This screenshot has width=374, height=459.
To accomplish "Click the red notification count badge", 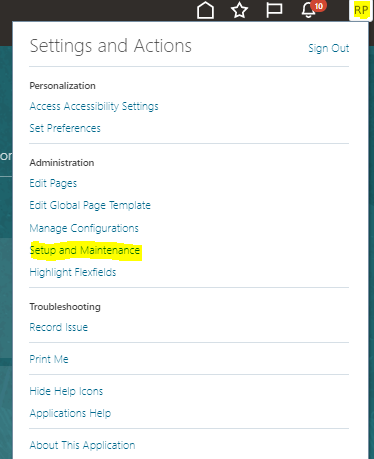I will click(318, 6).
